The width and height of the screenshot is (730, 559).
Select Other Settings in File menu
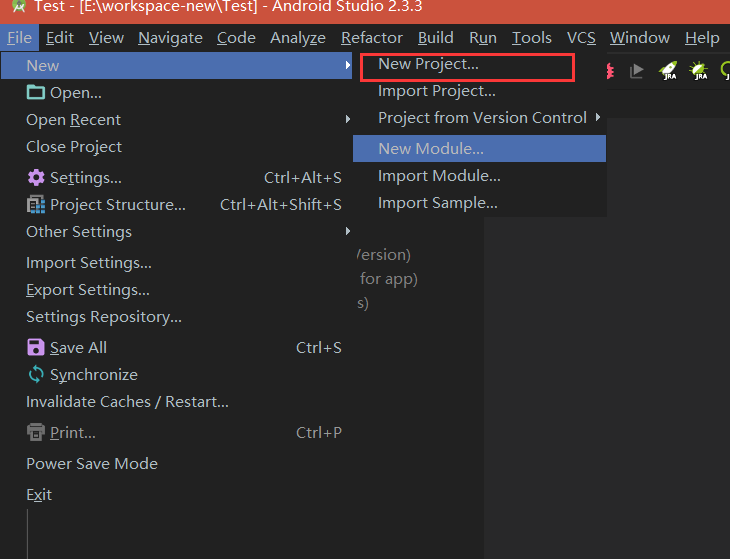[176, 231]
